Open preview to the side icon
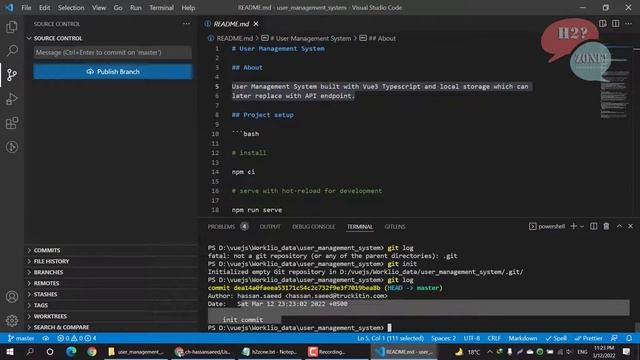The height and width of the screenshot is (360, 640). pos(602,24)
